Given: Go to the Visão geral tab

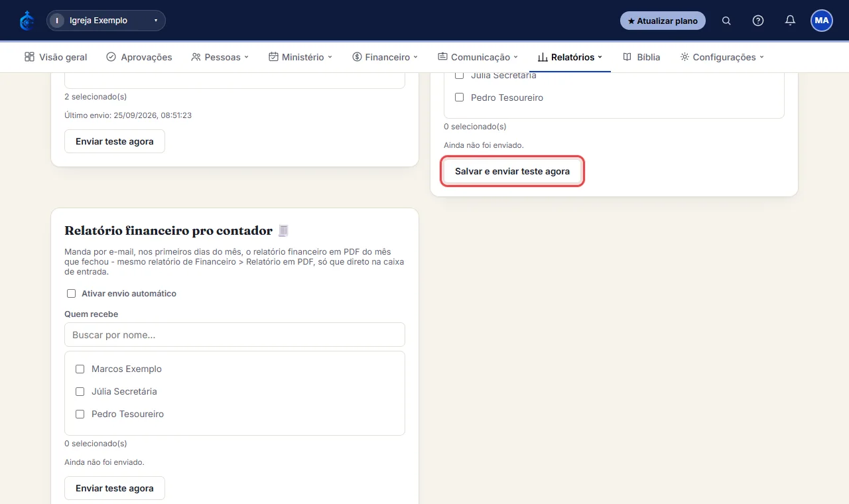Looking at the screenshot, I should pyautogui.click(x=56, y=57).
